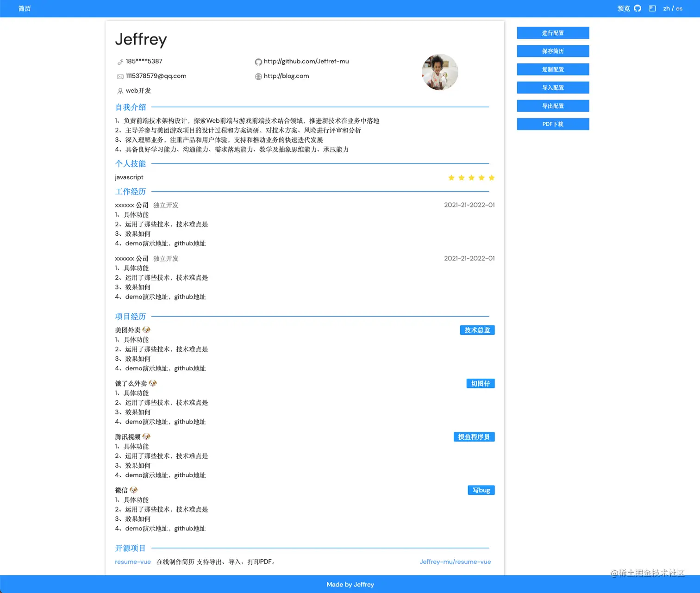
Task: Click the project title 腾讯视频
Action: coord(128,437)
